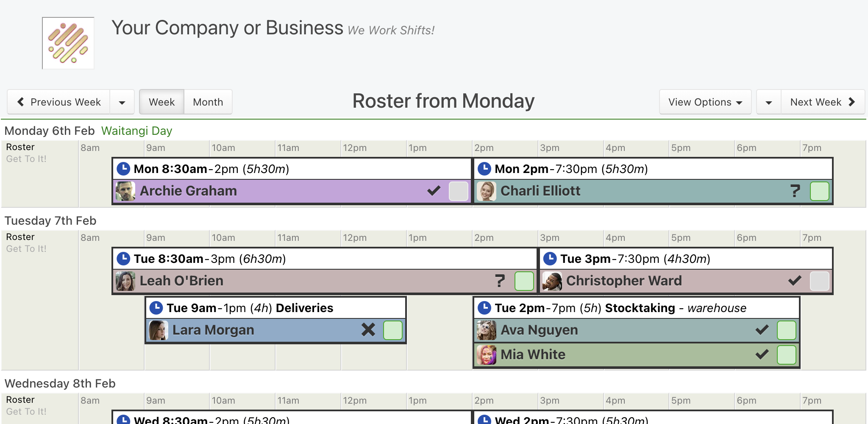
Task: Click the X declined icon on Lara Morgan
Action: 368,330
